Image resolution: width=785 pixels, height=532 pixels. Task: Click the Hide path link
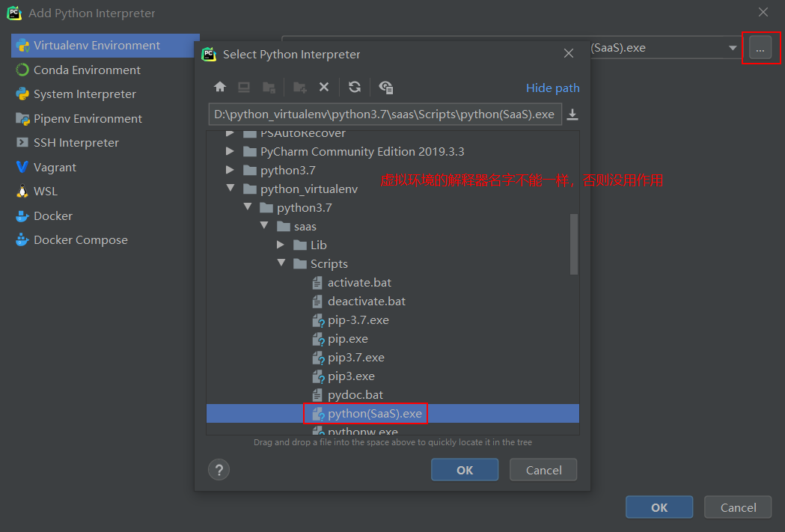coord(553,88)
